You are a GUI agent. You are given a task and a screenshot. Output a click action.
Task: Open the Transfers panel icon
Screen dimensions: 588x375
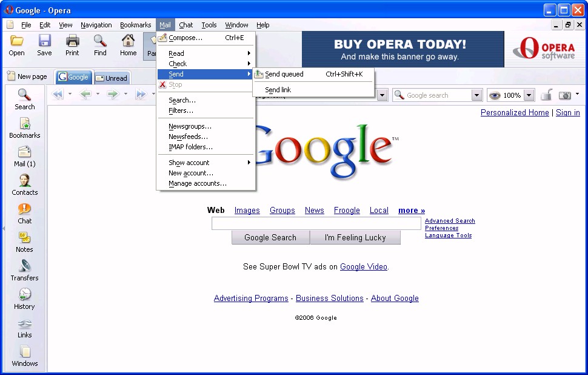click(25, 266)
